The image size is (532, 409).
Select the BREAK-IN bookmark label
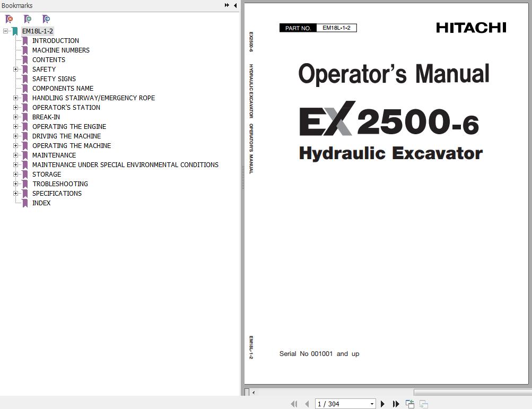46,117
